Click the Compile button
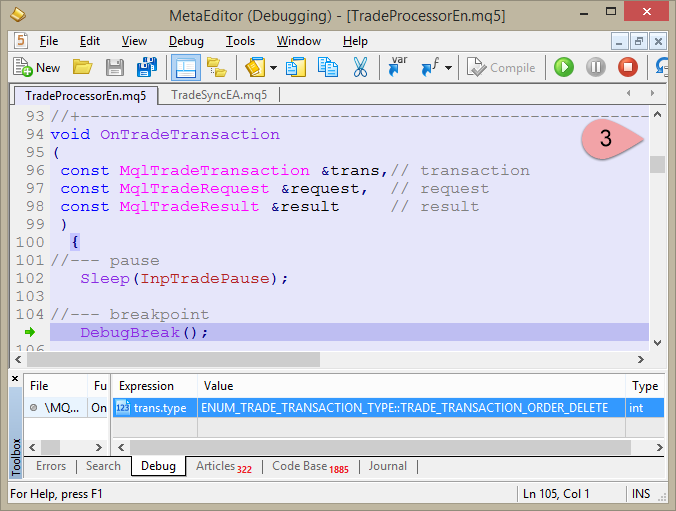676x511 pixels. pyautogui.click(x=501, y=68)
